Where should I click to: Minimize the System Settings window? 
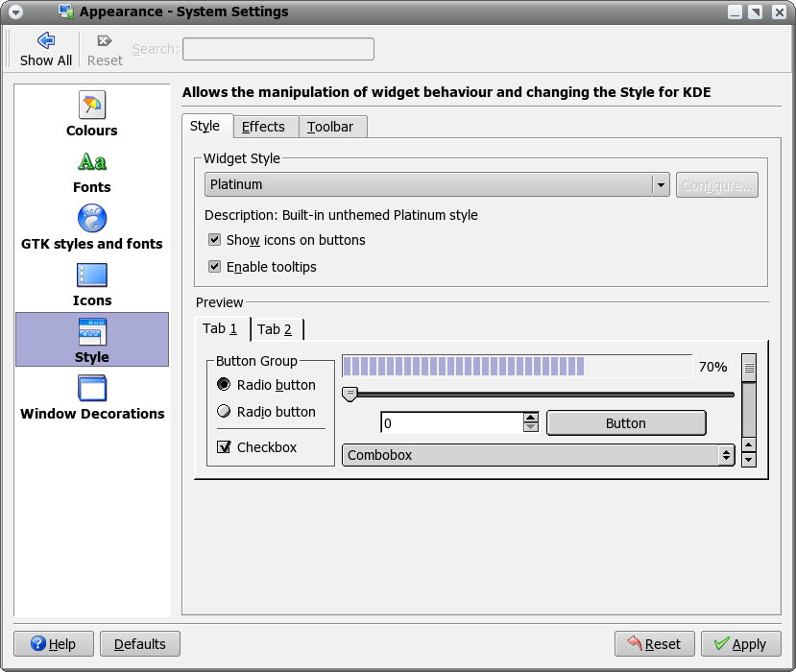point(735,12)
